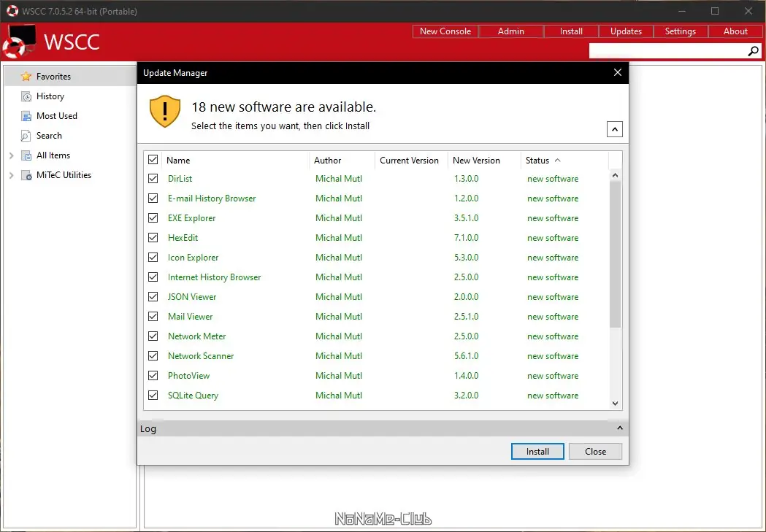
Task: Click the Search magnifier icon in sidebar
Action: pyautogui.click(x=26, y=136)
